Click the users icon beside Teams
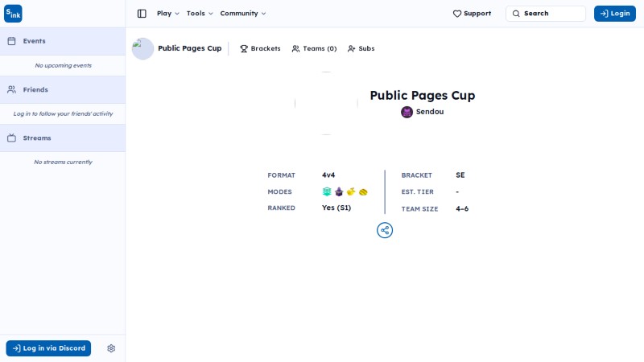 click(x=295, y=49)
